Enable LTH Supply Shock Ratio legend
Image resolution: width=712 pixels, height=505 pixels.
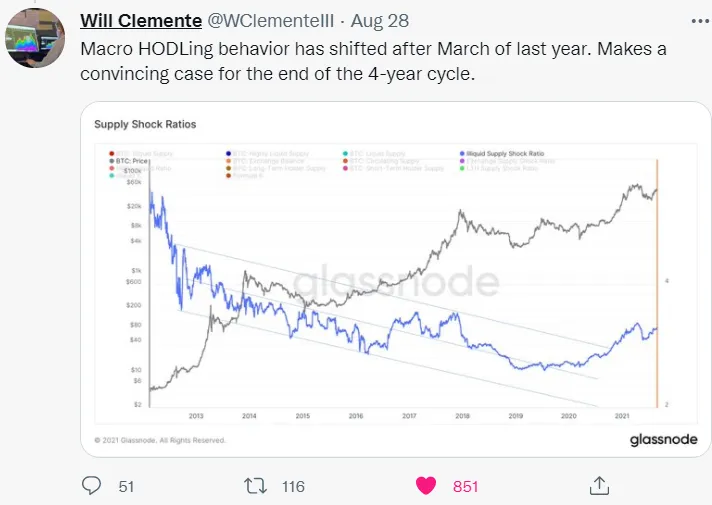tap(499, 168)
